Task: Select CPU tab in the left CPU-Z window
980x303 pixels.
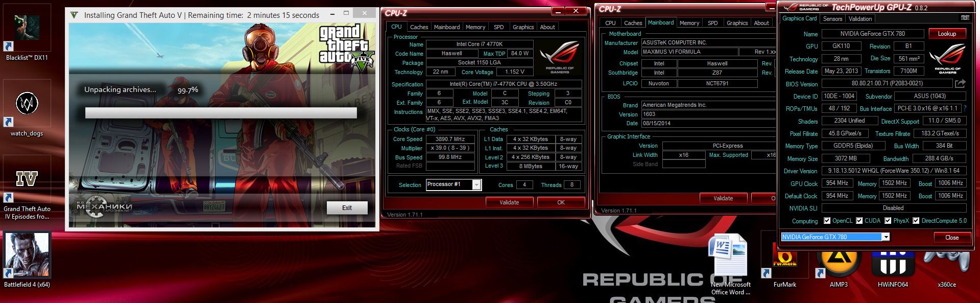Action: tap(397, 27)
